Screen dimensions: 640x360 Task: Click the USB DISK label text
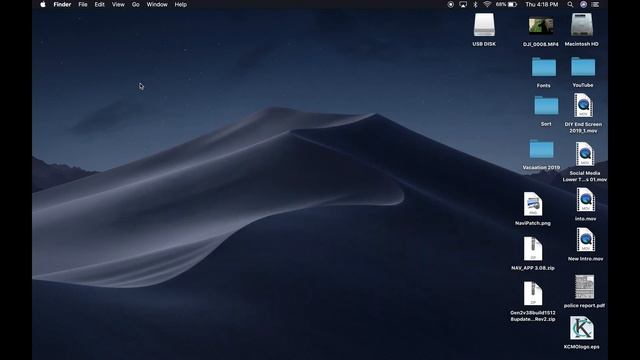click(484, 44)
